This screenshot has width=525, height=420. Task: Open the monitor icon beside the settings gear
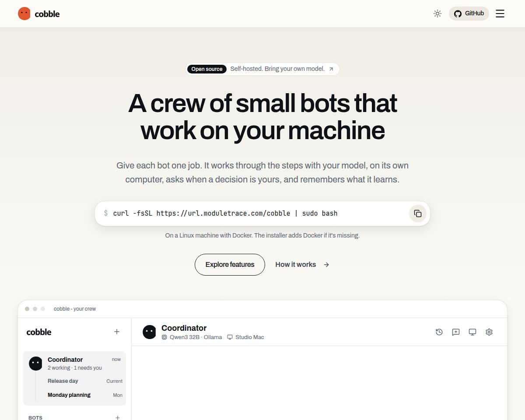pos(472,332)
